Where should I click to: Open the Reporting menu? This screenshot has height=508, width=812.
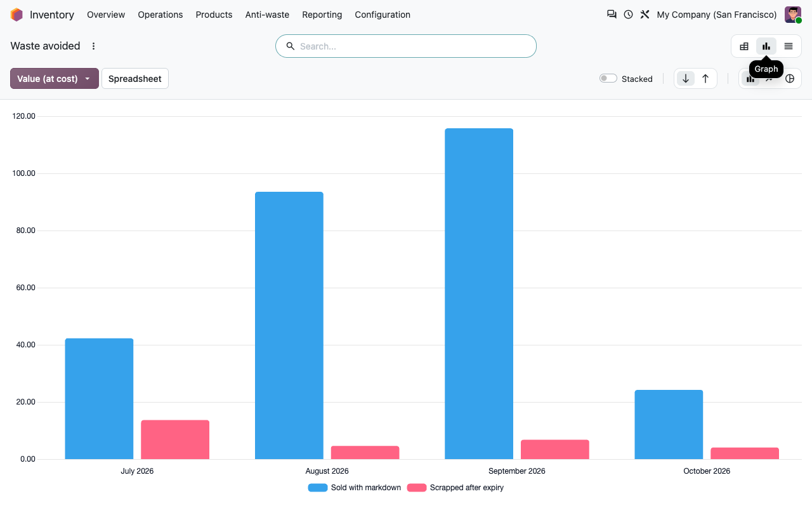[322, 15]
